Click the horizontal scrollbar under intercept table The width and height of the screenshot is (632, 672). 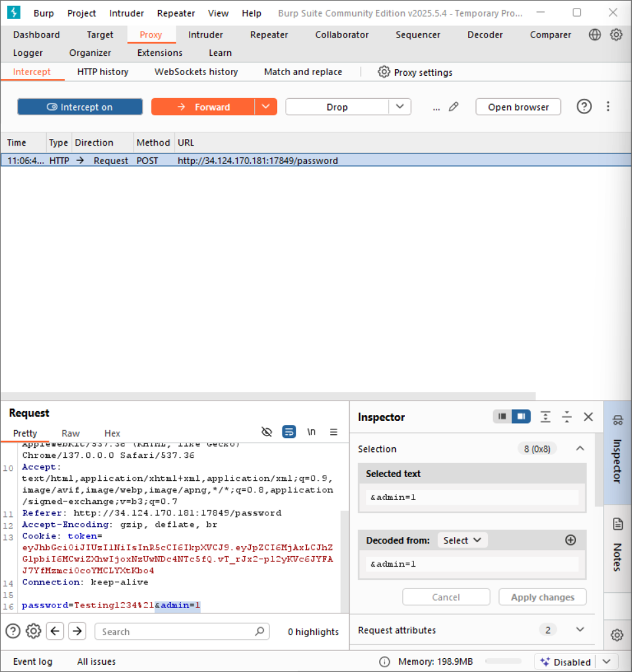[268, 395]
